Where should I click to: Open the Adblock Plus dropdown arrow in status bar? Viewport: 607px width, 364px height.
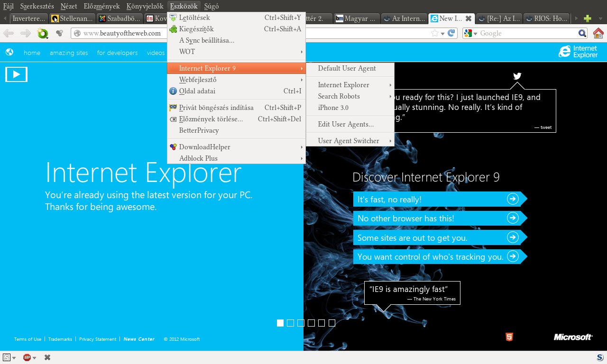point(35,358)
